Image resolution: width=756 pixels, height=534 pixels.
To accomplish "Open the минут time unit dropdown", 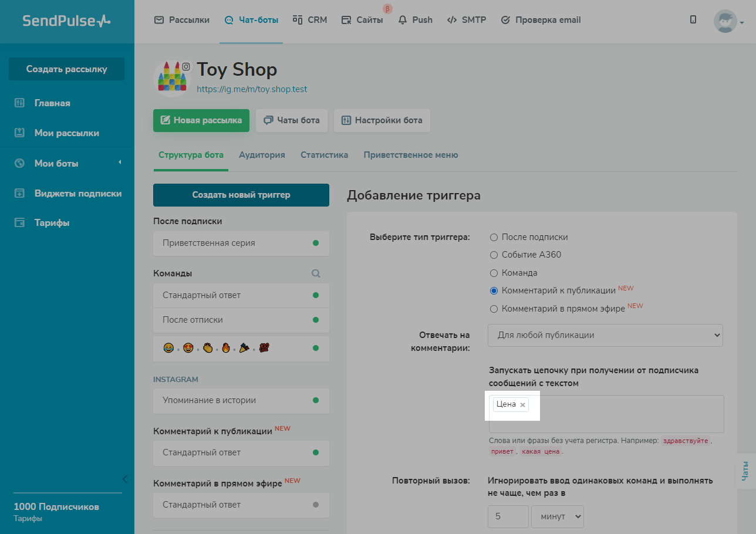I will pos(557,516).
